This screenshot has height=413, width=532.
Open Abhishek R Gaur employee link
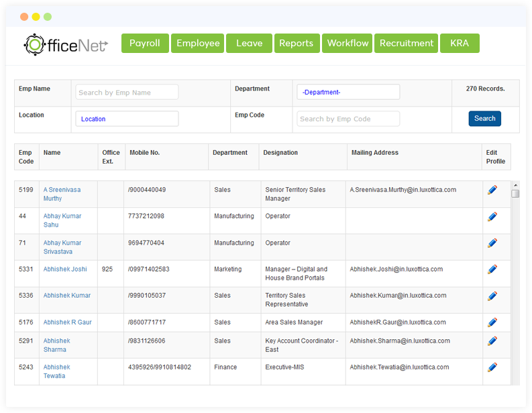pos(67,322)
